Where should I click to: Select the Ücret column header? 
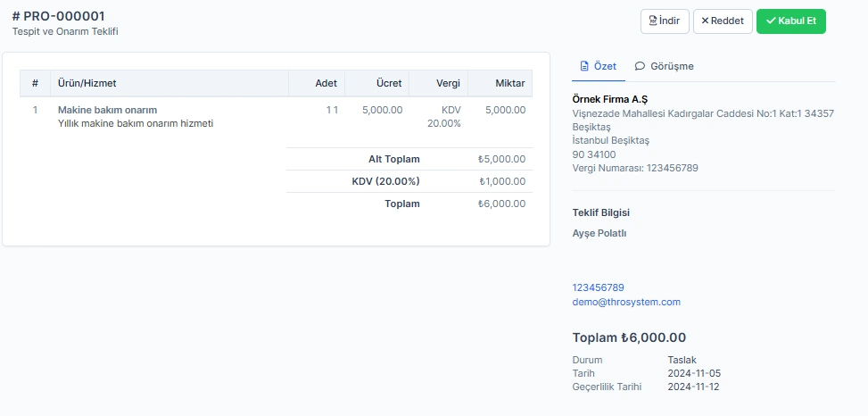pos(377,83)
